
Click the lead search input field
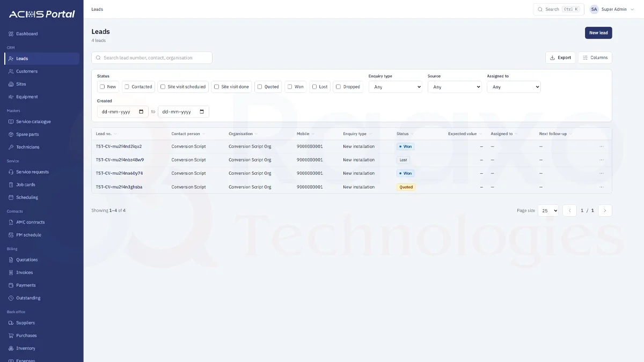point(152,58)
